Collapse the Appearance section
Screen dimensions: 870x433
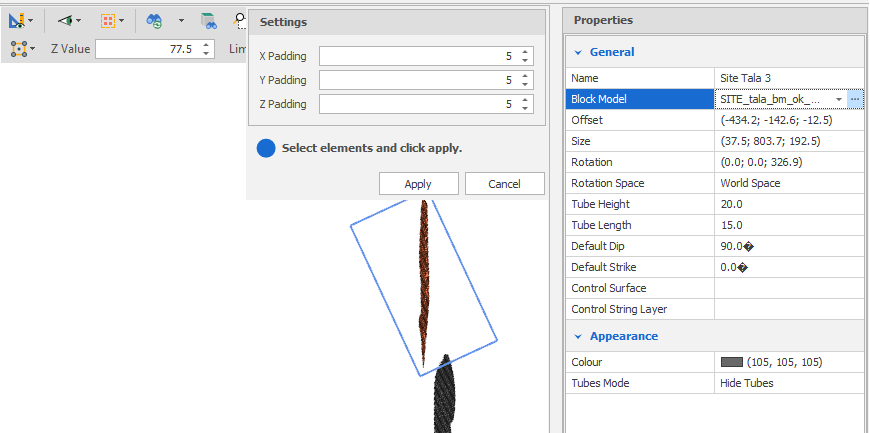coord(577,336)
